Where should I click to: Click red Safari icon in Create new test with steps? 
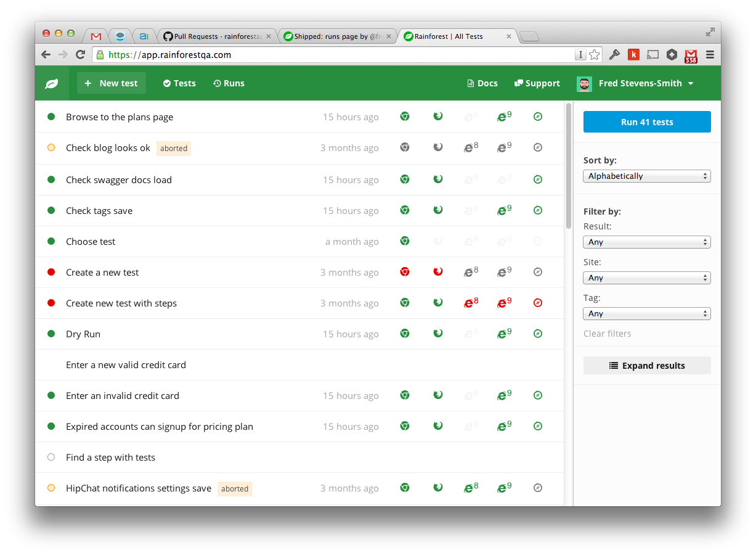[x=538, y=302]
